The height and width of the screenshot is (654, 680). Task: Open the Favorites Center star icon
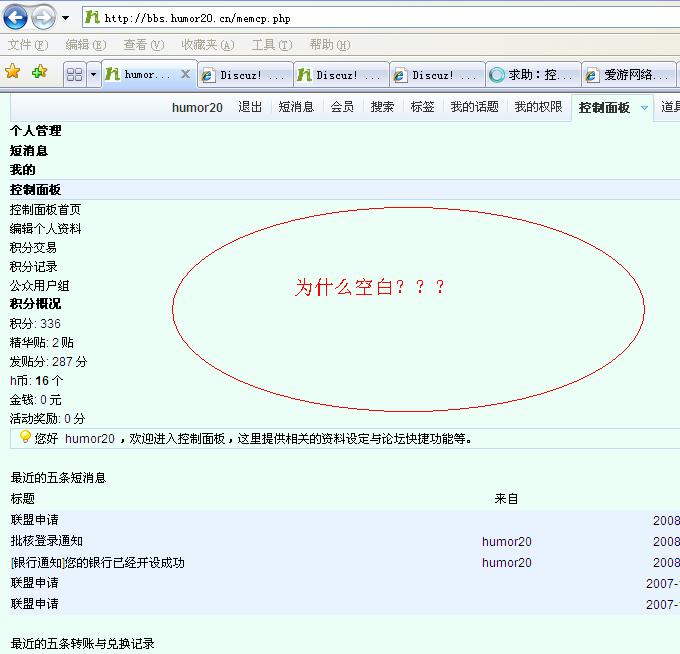13,72
